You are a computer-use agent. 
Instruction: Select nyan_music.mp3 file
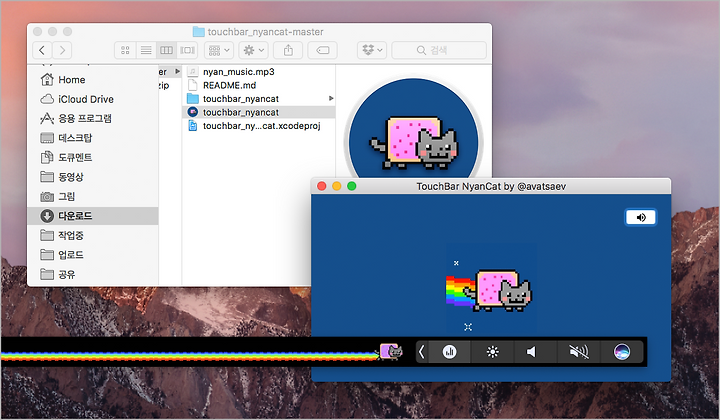pyautogui.click(x=259, y=72)
